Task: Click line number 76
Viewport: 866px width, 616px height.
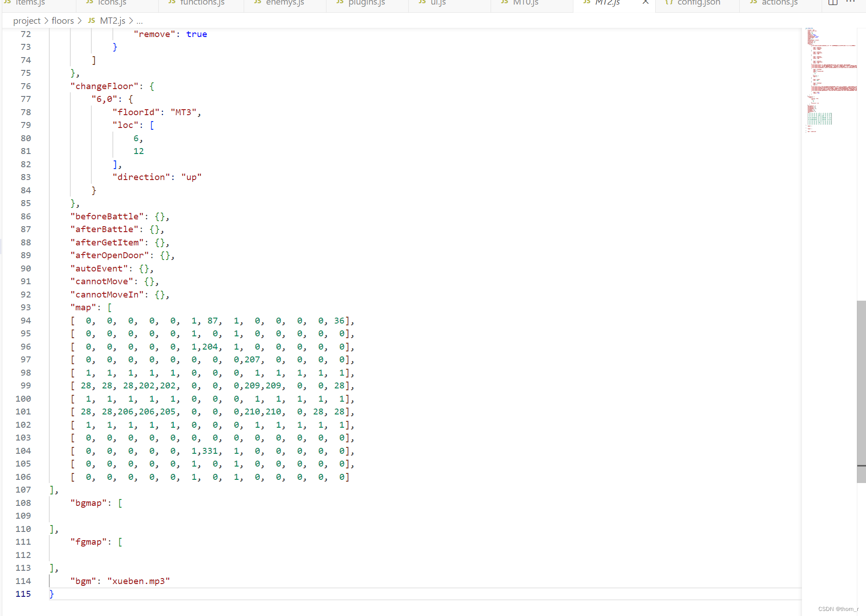Action: tap(26, 86)
